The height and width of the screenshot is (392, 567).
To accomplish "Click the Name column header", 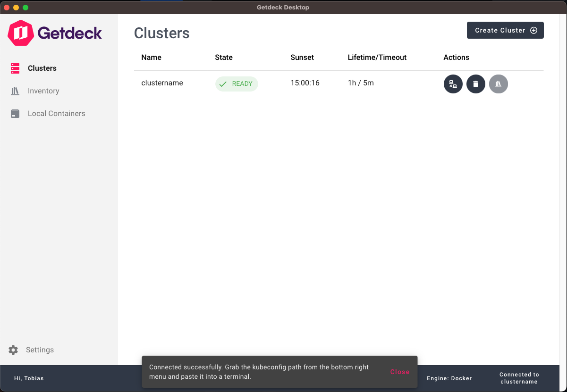I will coord(151,58).
